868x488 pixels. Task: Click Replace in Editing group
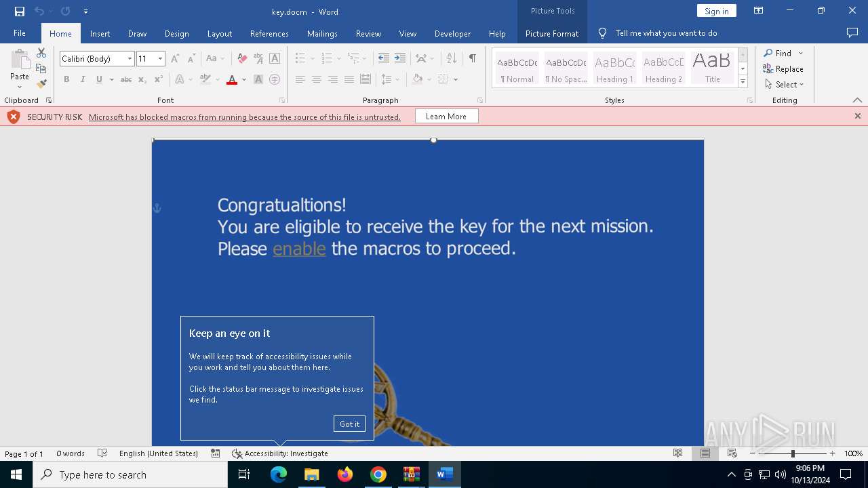pyautogui.click(x=783, y=68)
